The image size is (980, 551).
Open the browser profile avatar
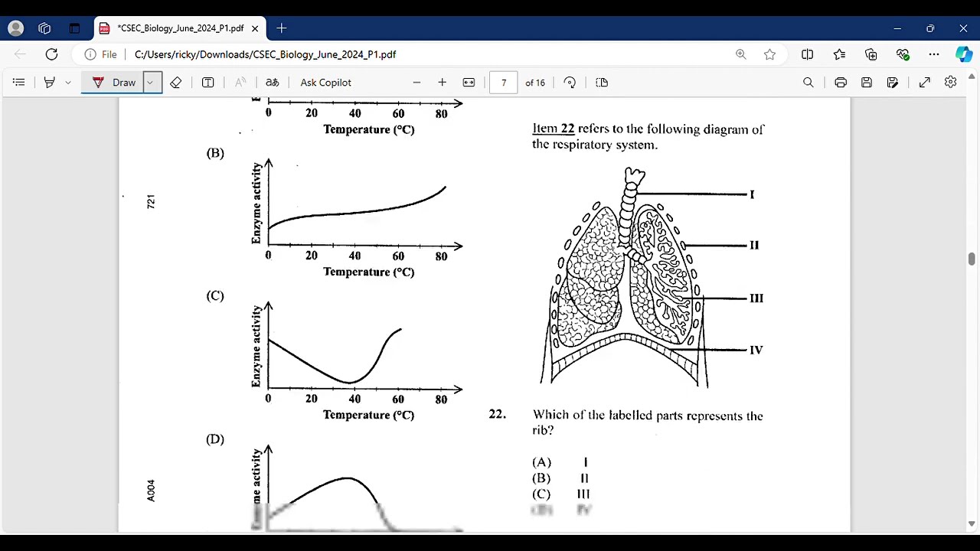click(15, 28)
